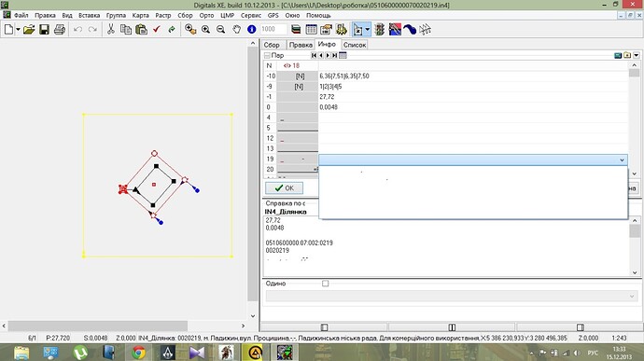Click the left panel layout button at bottom

(324, 327)
